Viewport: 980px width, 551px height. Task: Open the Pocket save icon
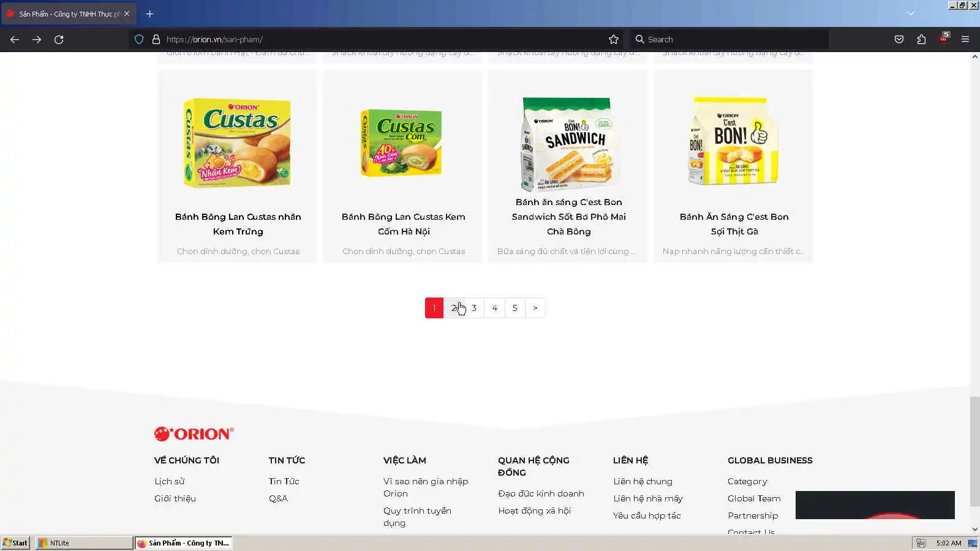pyautogui.click(x=899, y=39)
